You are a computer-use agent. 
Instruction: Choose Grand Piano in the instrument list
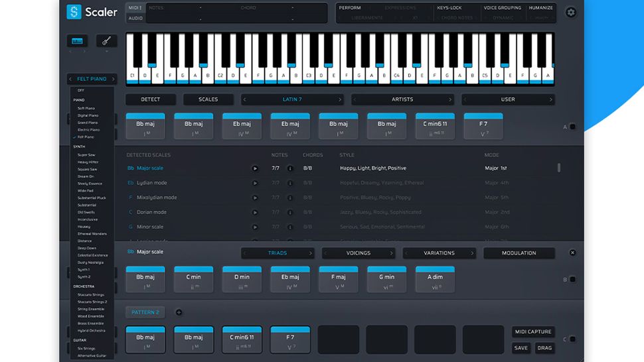pos(88,123)
